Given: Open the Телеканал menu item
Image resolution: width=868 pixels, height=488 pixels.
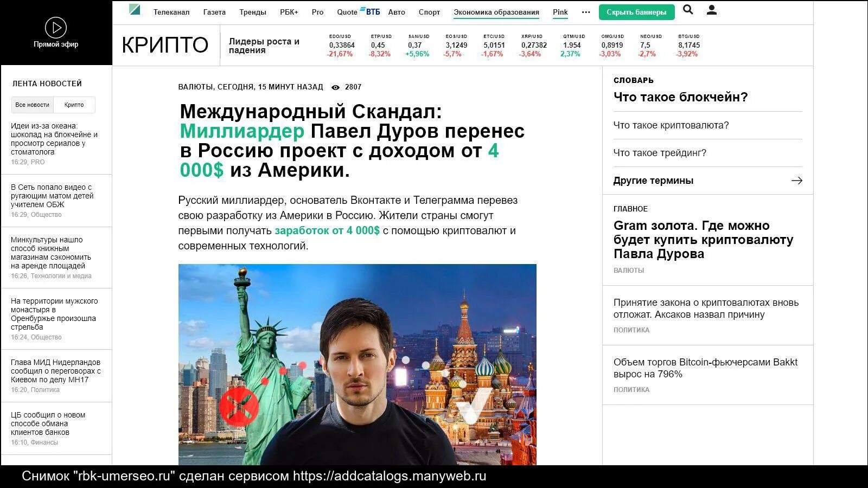Looking at the screenshot, I should [171, 12].
